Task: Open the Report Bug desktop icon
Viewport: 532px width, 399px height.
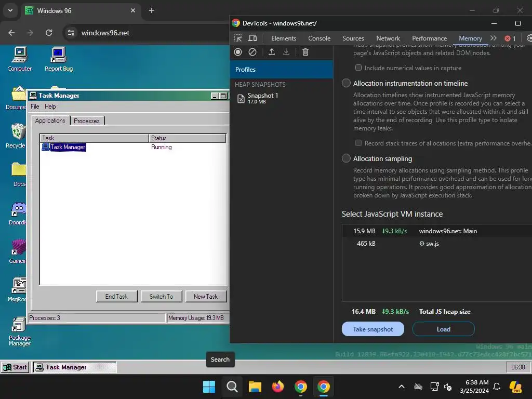Action: (58, 59)
